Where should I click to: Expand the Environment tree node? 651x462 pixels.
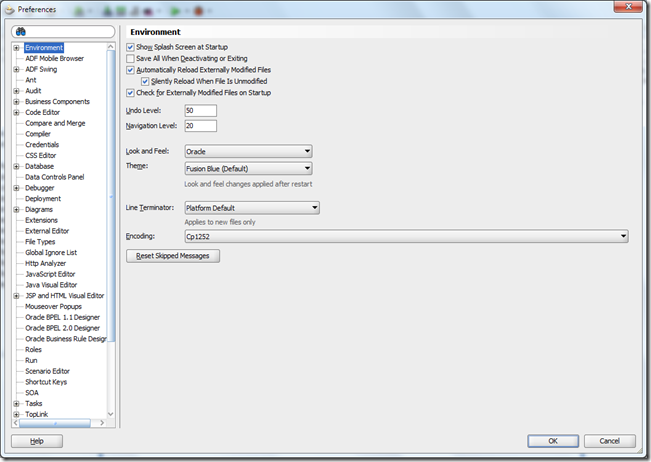pyautogui.click(x=16, y=48)
